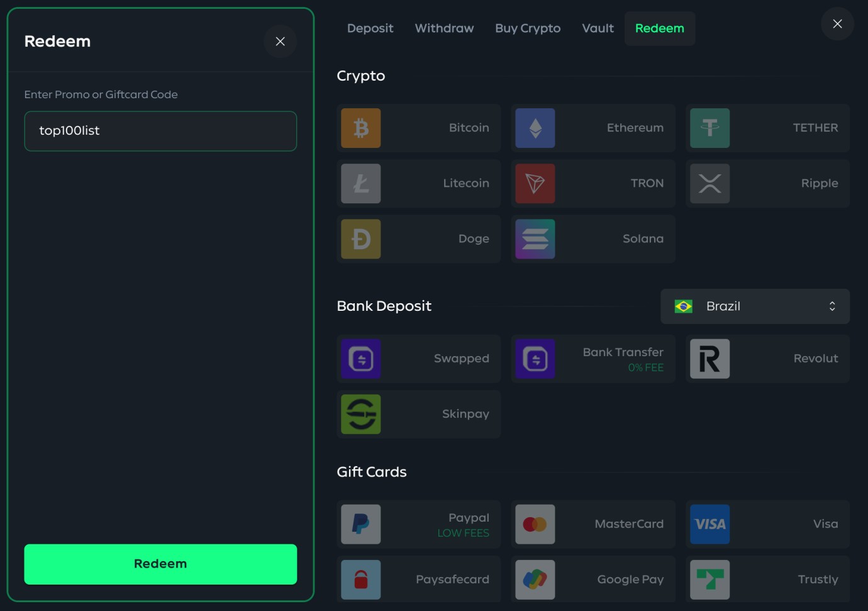
Task: Click the TRON logo icon
Action: pyautogui.click(x=535, y=184)
